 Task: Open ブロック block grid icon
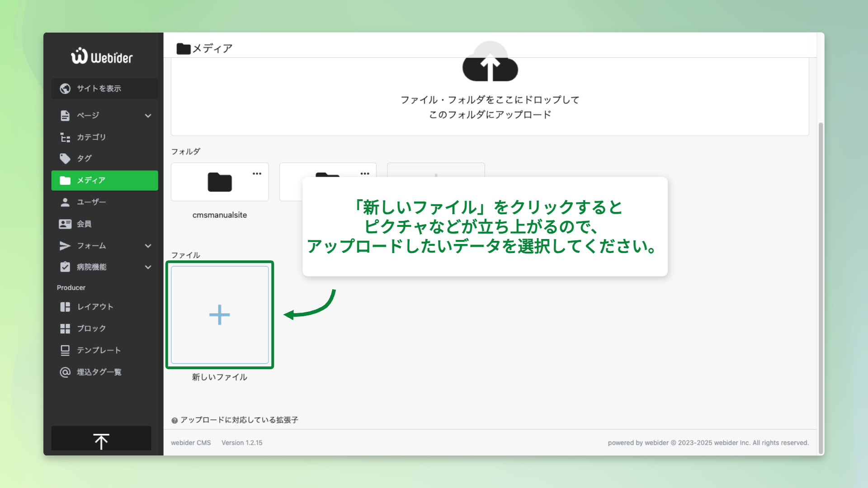[65, 328]
